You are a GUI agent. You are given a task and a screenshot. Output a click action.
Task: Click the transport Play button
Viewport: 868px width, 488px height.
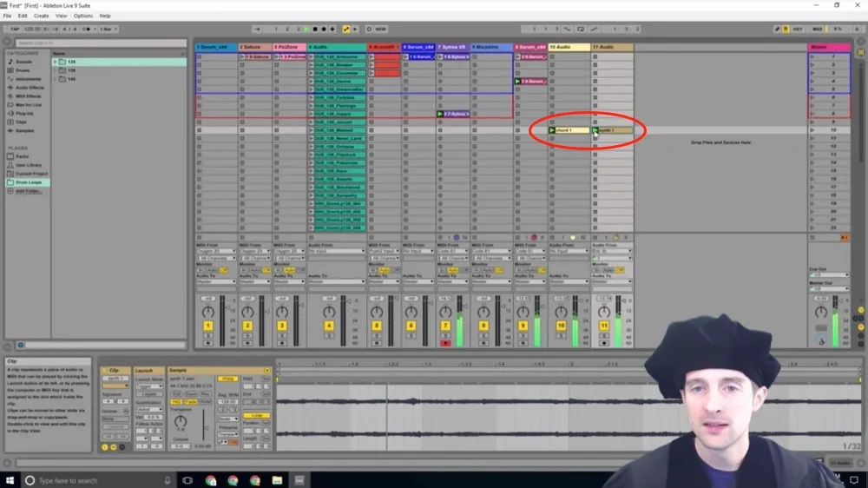point(306,29)
